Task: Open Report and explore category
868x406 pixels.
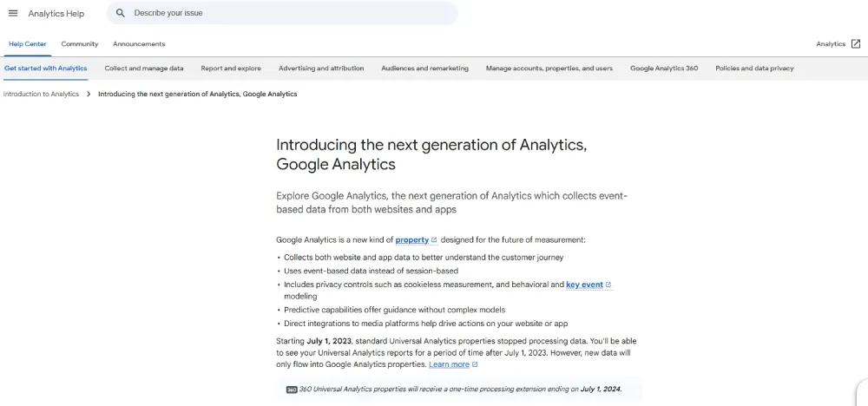Action: point(231,69)
